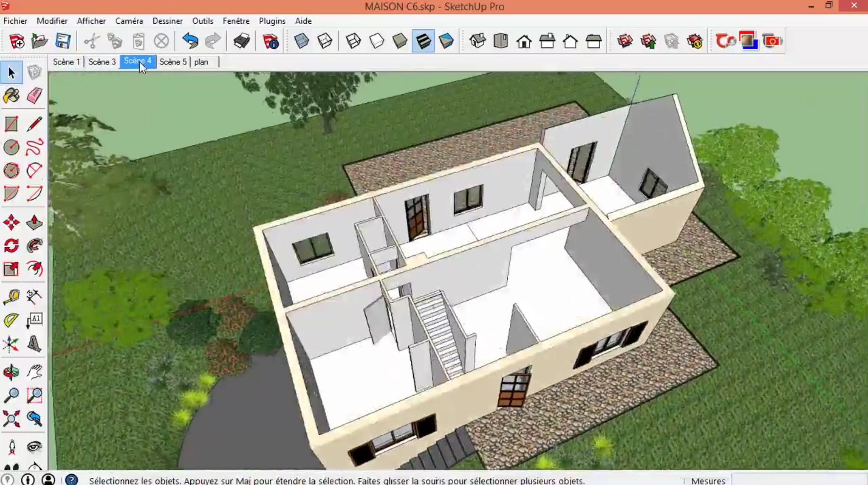The height and width of the screenshot is (485, 868).
Task: Open the Caméra menu
Action: click(x=129, y=21)
